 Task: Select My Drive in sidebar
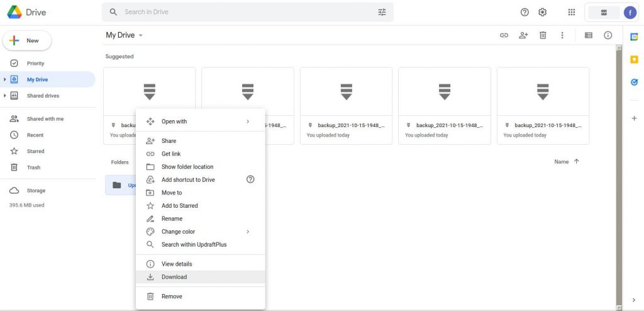47,79
